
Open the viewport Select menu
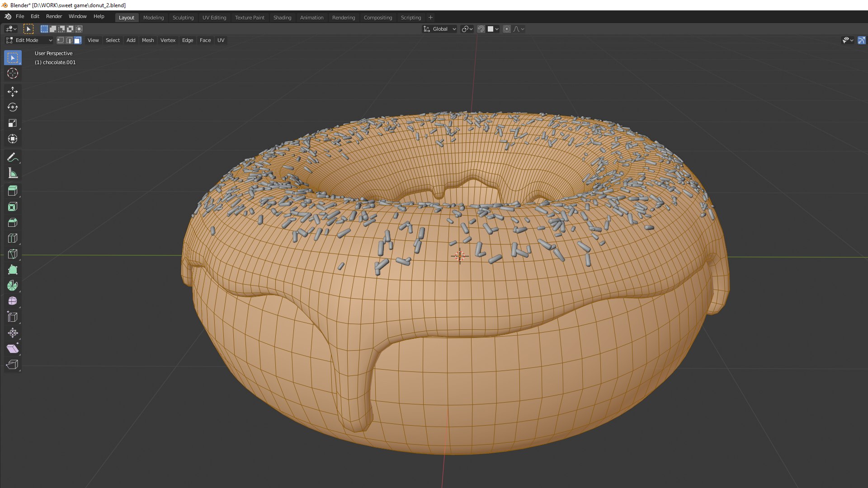tap(113, 40)
